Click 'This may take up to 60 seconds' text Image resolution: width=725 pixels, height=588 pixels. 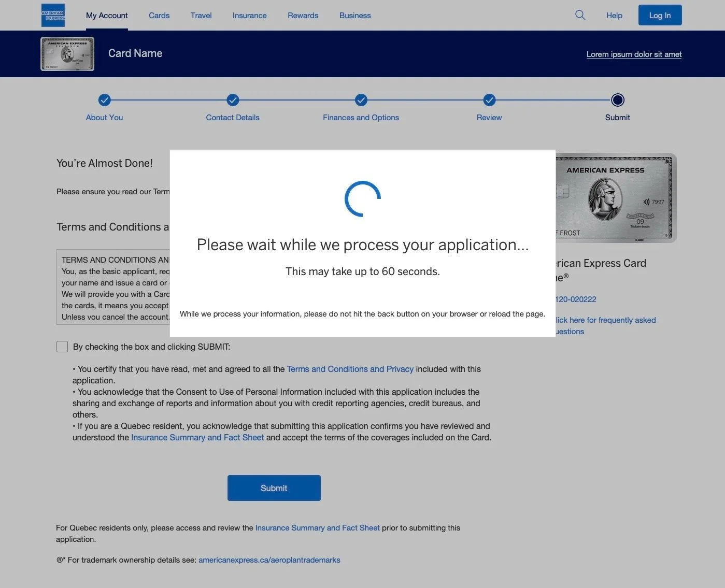tap(363, 271)
